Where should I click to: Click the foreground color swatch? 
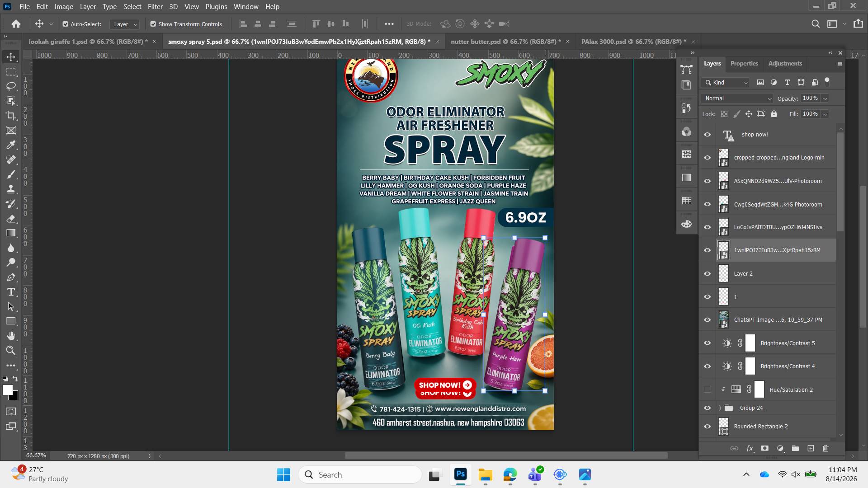(x=8, y=390)
